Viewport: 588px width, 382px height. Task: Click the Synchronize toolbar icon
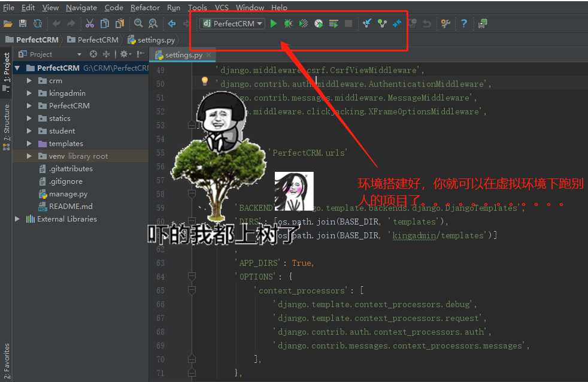pyautogui.click(x=38, y=23)
